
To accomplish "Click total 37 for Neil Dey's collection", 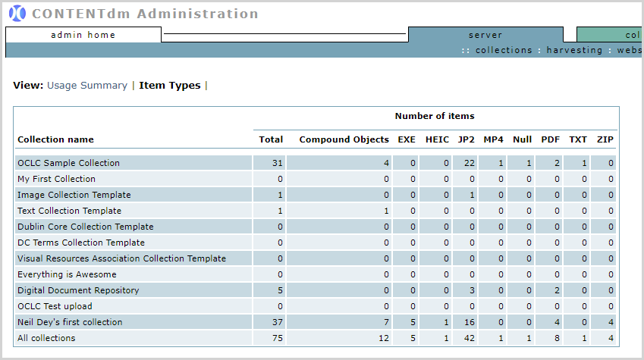I will (x=277, y=322).
